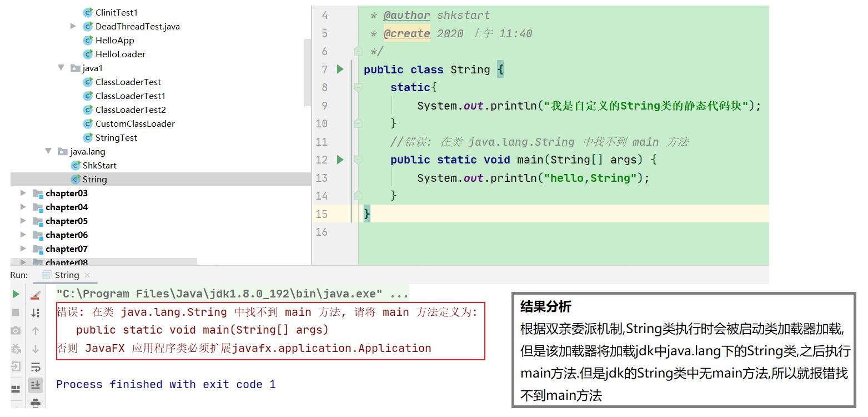868x417 pixels.
Task: Click the java.exe command line in console
Action: click(232, 294)
